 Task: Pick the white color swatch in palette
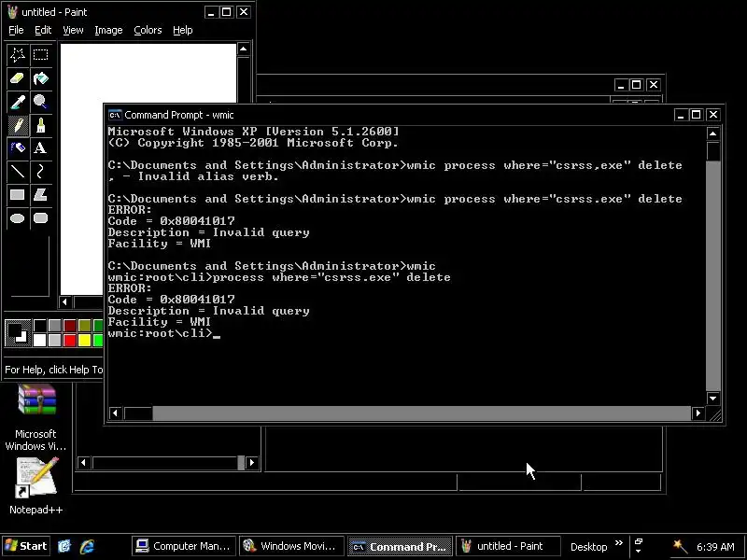click(x=40, y=340)
